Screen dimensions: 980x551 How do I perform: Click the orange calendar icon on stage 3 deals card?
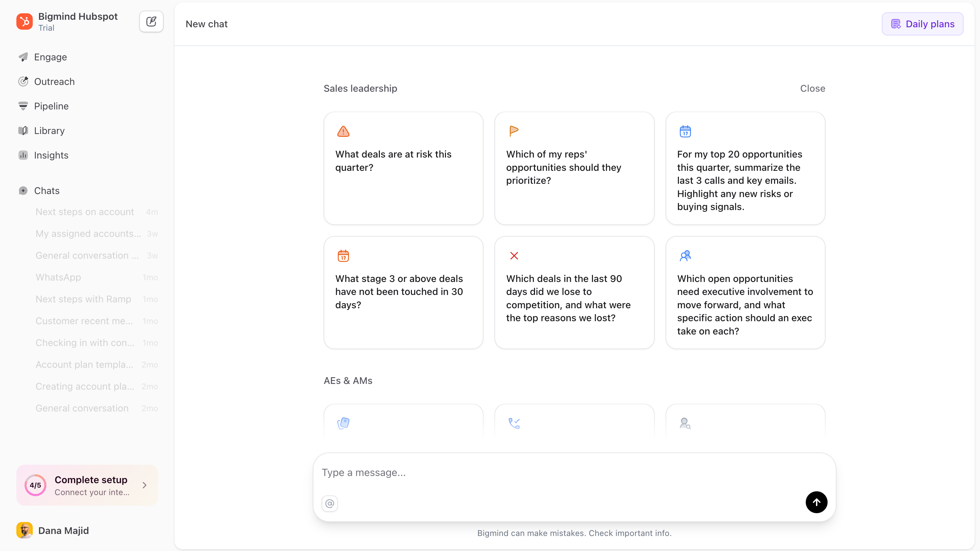tap(343, 256)
